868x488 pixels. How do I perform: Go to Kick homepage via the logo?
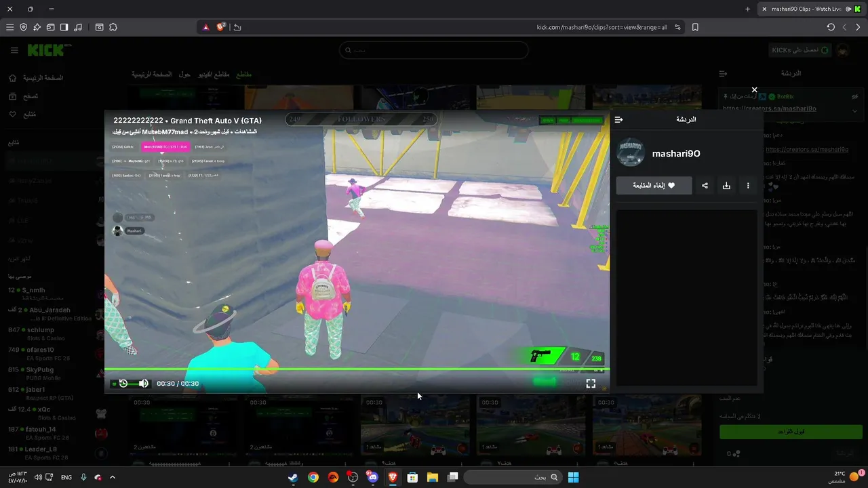[x=49, y=50]
